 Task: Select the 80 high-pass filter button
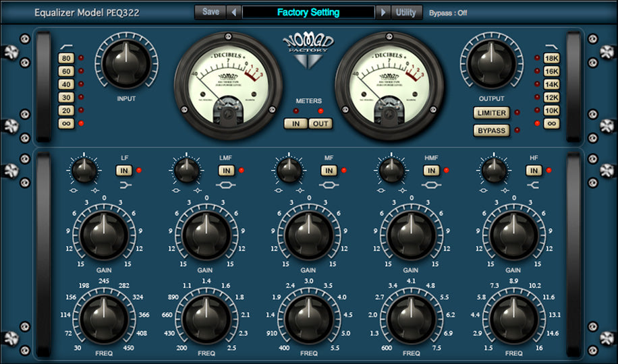point(65,59)
